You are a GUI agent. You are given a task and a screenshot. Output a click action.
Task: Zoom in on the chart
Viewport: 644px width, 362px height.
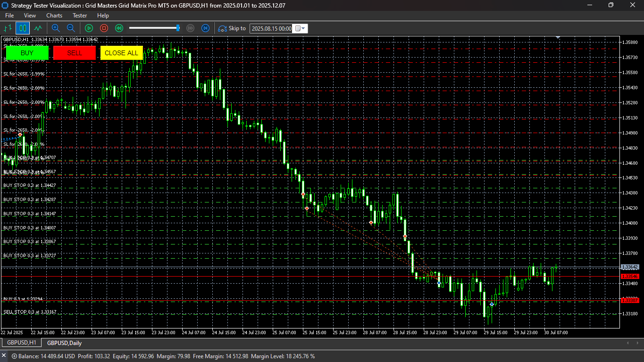[x=56, y=28]
